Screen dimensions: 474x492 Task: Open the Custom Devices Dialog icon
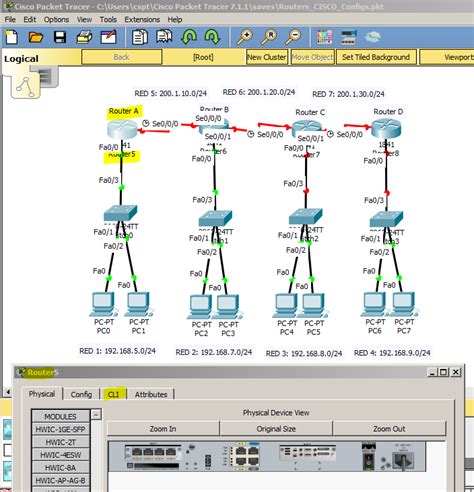[349, 37]
